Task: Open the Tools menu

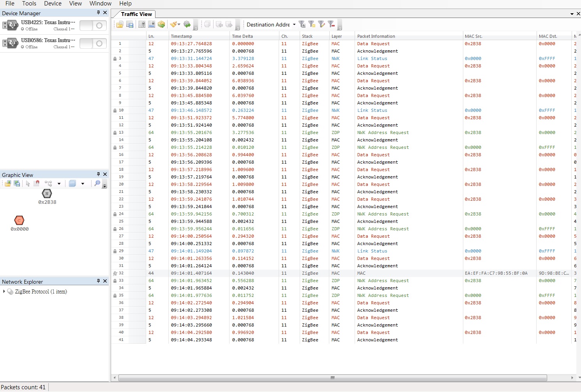Action: 29,4
